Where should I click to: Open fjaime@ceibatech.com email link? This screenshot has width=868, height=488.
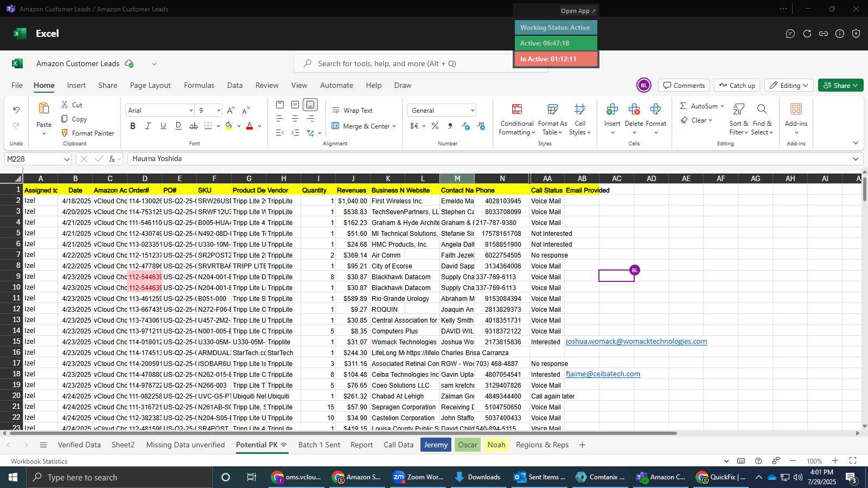point(603,374)
